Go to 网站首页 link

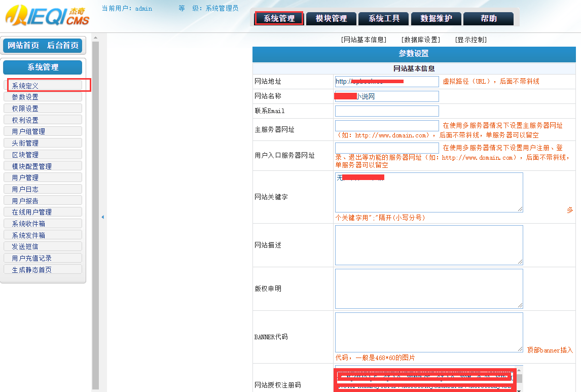click(x=23, y=45)
